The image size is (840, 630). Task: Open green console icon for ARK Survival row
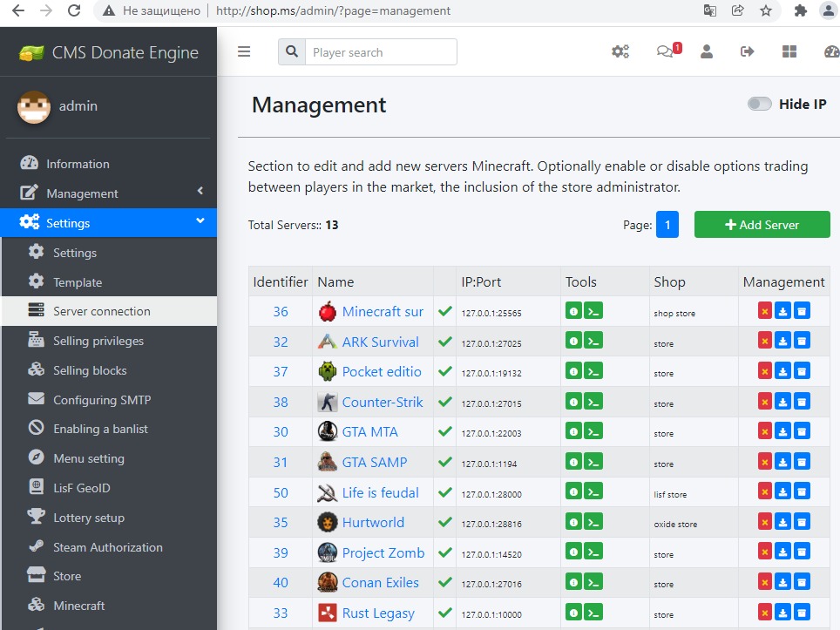tap(593, 342)
